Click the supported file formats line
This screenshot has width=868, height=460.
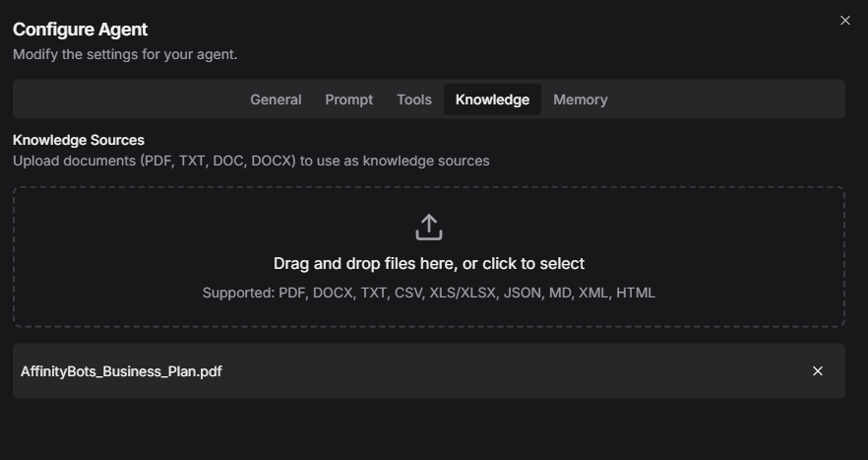(429, 293)
